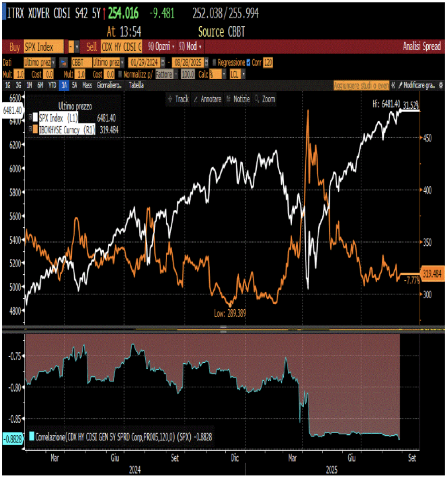448x478 pixels.
Task: Switch to the Tabella view
Action: click(136, 85)
